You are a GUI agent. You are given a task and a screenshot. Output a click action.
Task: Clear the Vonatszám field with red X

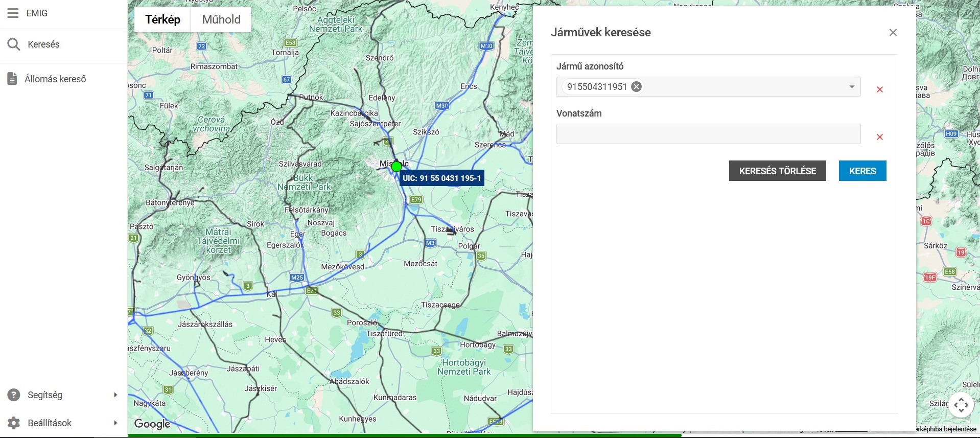[880, 137]
